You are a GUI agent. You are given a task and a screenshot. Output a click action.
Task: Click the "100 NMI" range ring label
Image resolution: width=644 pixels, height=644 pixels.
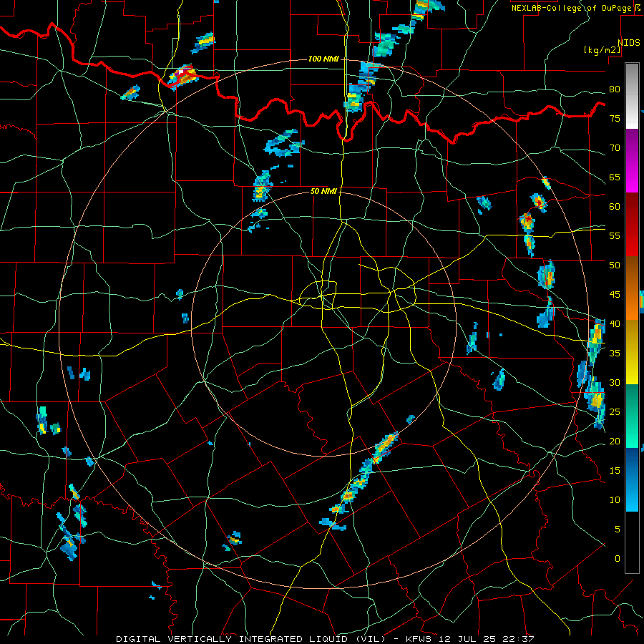tap(323, 59)
